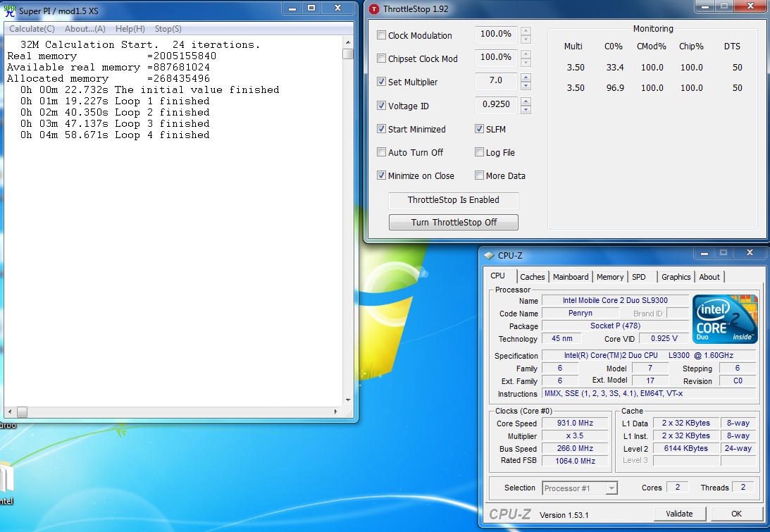Switch to the Caches tab in CPU-Z

coord(533,277)
